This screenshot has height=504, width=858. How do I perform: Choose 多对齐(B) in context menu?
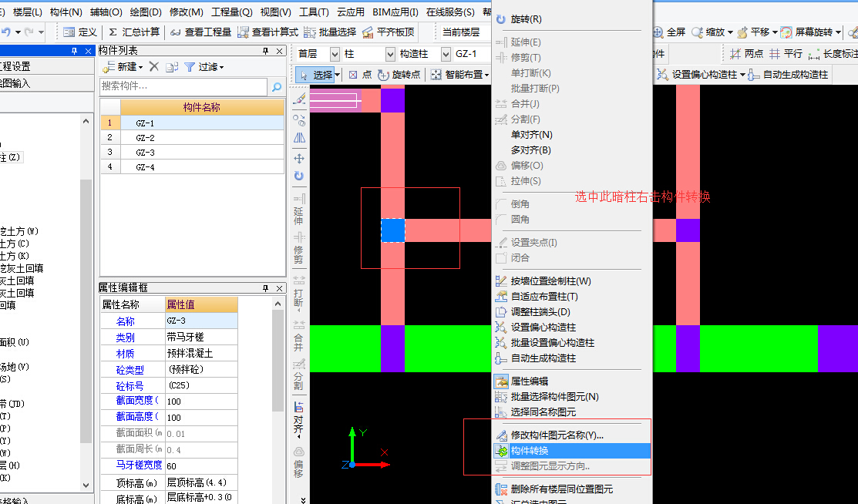[531, 150]
